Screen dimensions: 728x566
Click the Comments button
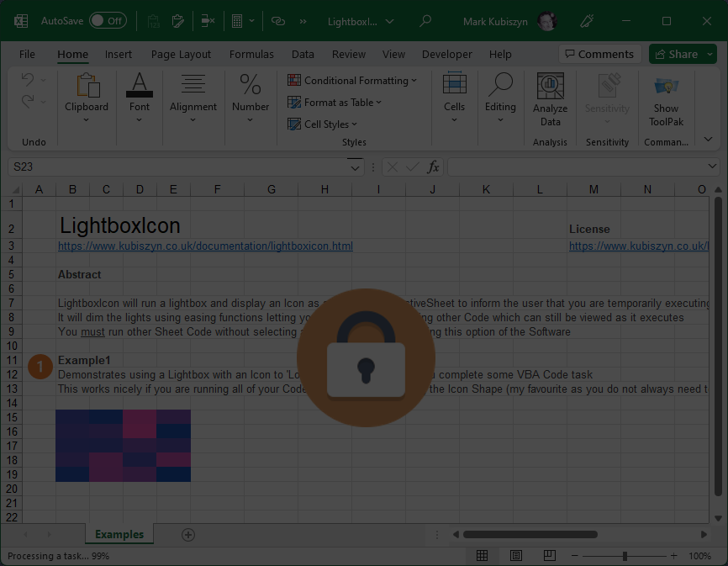[x=599, y=54]
